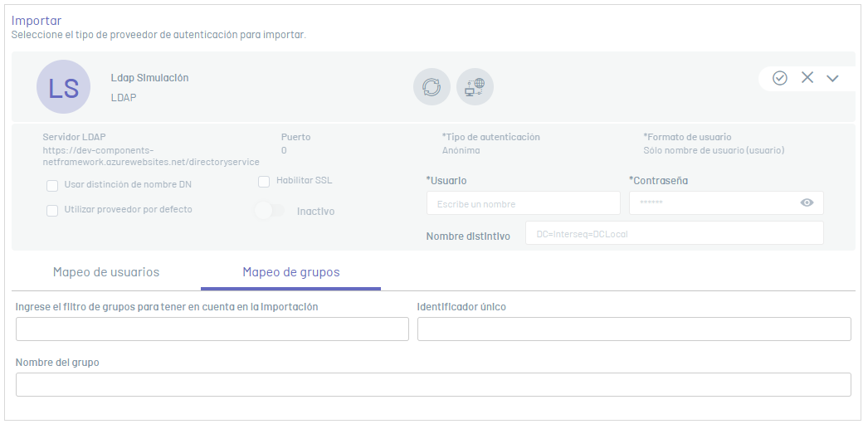
Task: Switch to Mapeo de usuarios tab
Action: pyautogui.click(x=106, y=272)
